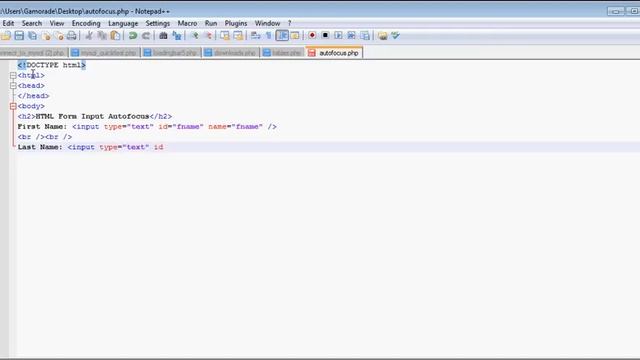
Task: Click the Cut scissors icon
Action: click(x=89, y=36)
